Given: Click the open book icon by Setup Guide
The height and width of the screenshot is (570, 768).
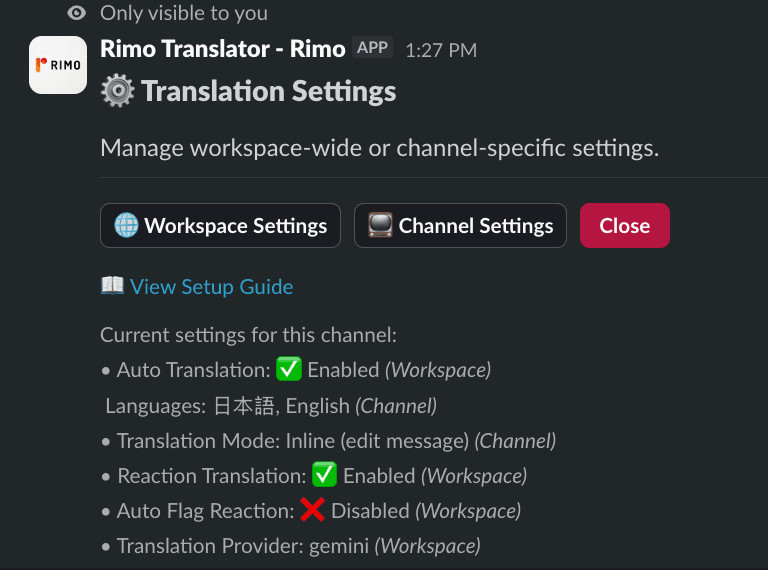Looking at the screenshot, I should tap(113, 285).
